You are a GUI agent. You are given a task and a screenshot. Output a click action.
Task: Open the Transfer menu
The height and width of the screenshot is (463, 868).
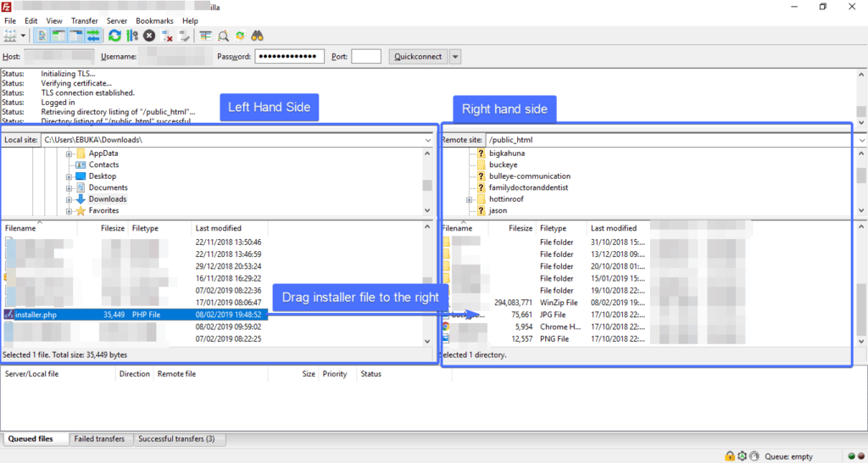(84, 20)
